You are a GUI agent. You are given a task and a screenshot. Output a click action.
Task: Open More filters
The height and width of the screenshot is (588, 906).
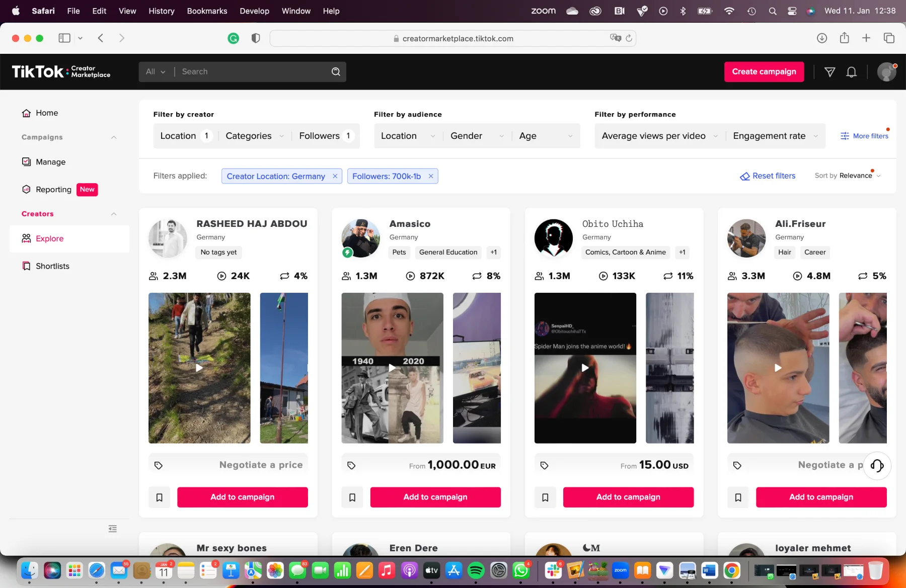pos(864,136)
